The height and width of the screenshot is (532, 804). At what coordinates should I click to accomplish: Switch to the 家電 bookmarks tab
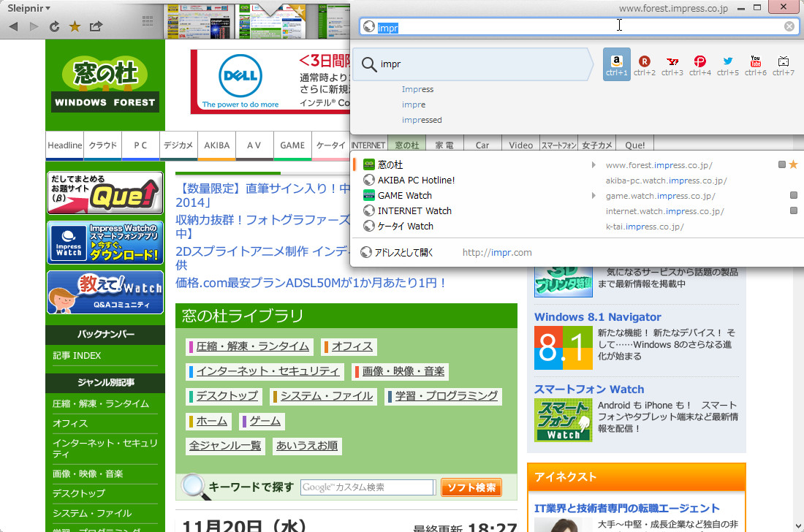[x=443, y=145]
